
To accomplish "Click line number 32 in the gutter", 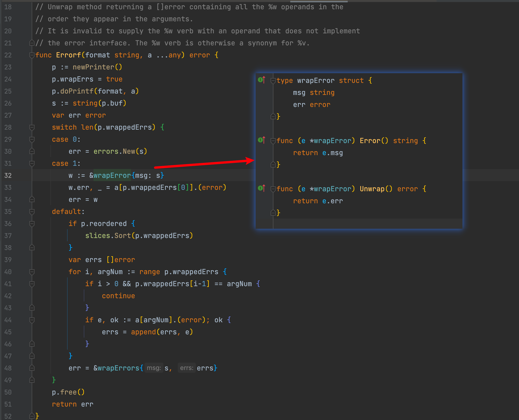I will pyautogui.click(x=8, y=176).
